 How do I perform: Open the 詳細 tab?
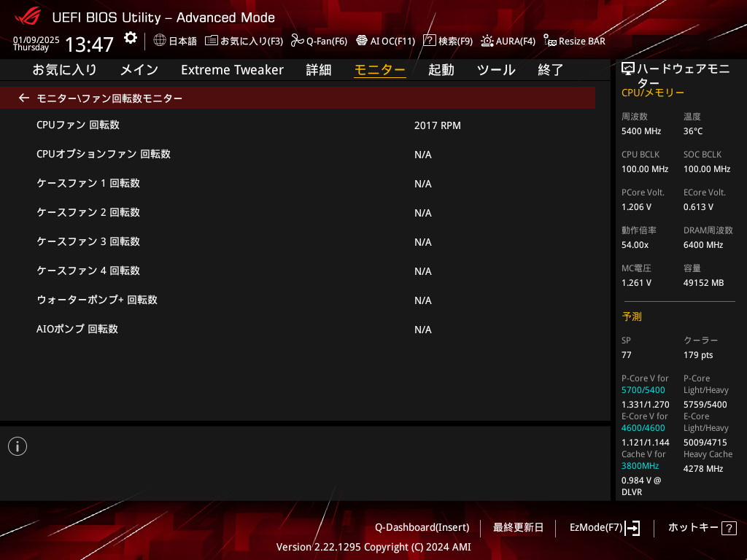coord(319,70)
